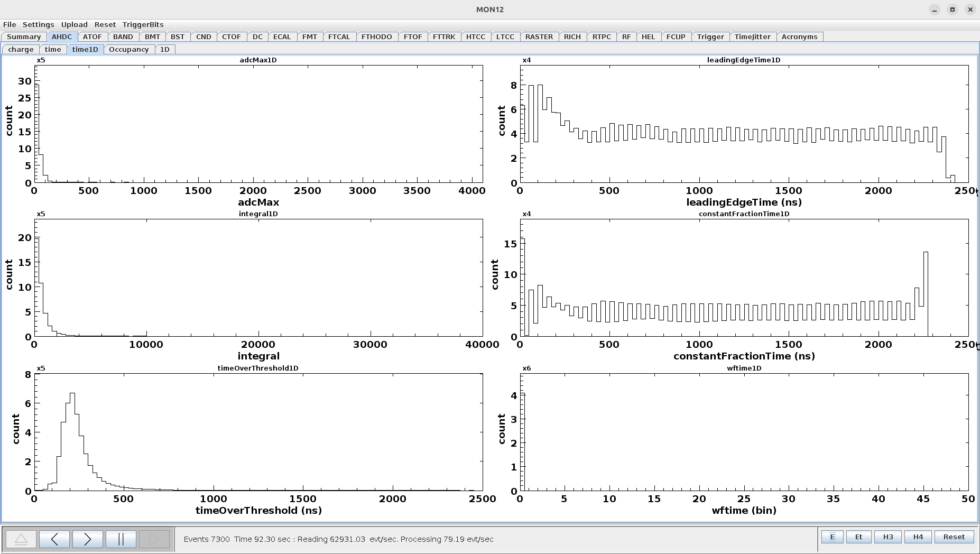Select the CND tab

coord(204,36)
